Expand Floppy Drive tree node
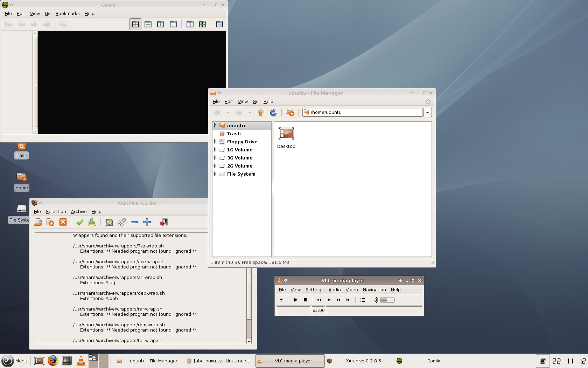 click(215, 142)
